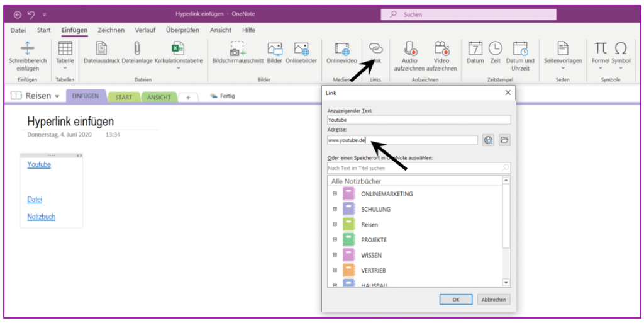Click the notebook list scroll up arrow
The height and width of the screenshot is (323, 644).
tap(506, 181)
